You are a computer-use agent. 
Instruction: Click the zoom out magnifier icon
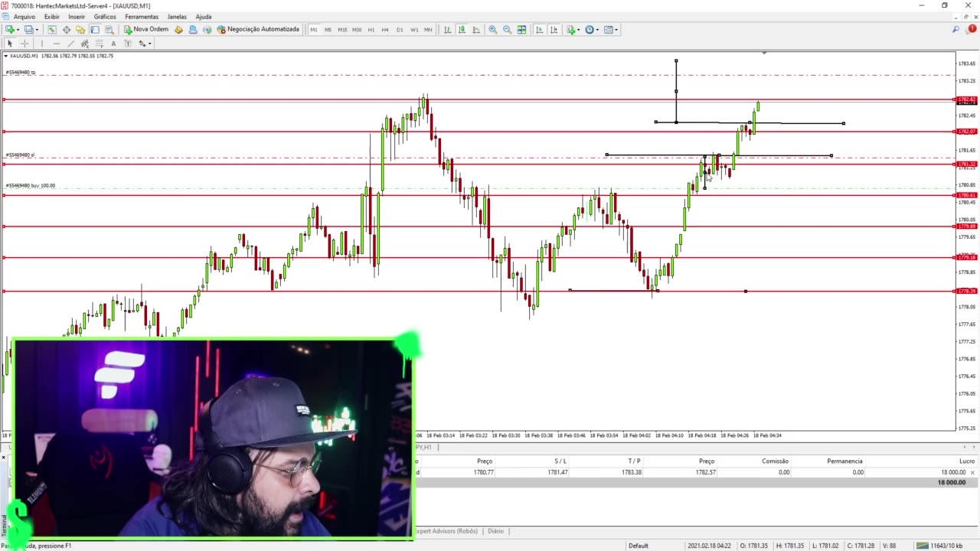pos(507,29)
